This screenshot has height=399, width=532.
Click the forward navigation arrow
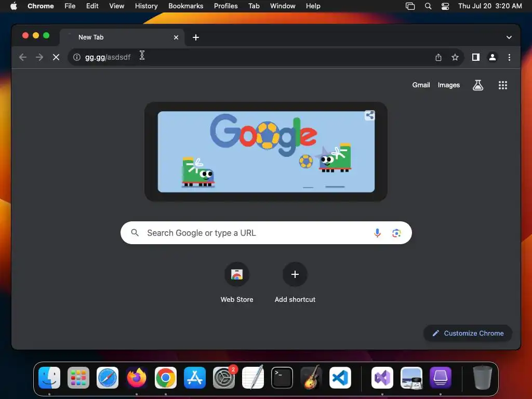(39, 57)
